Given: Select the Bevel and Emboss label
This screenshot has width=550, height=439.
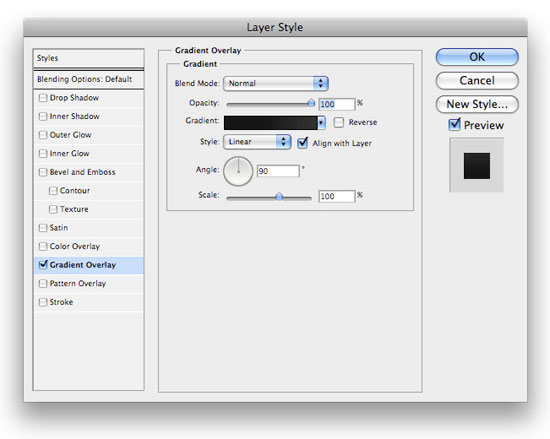Looking at the screenshot, I should pyautogui.click(x=82, y=172).
